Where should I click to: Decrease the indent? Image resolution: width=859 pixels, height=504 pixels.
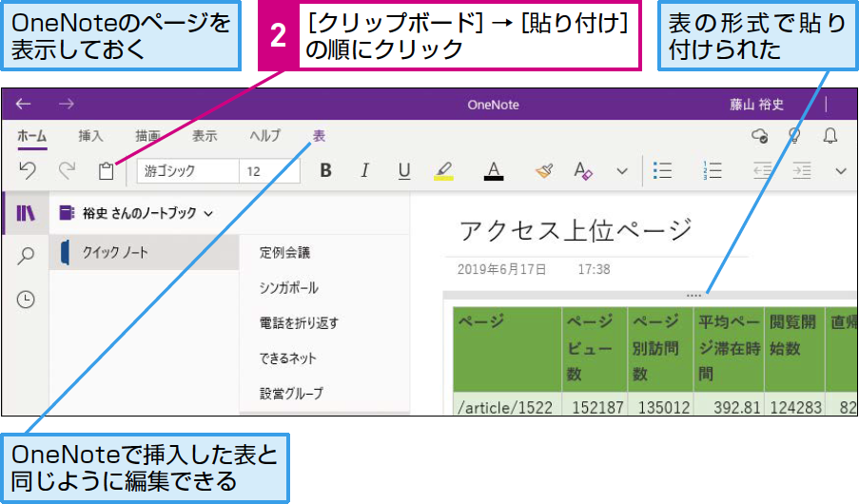coord(762,171)
